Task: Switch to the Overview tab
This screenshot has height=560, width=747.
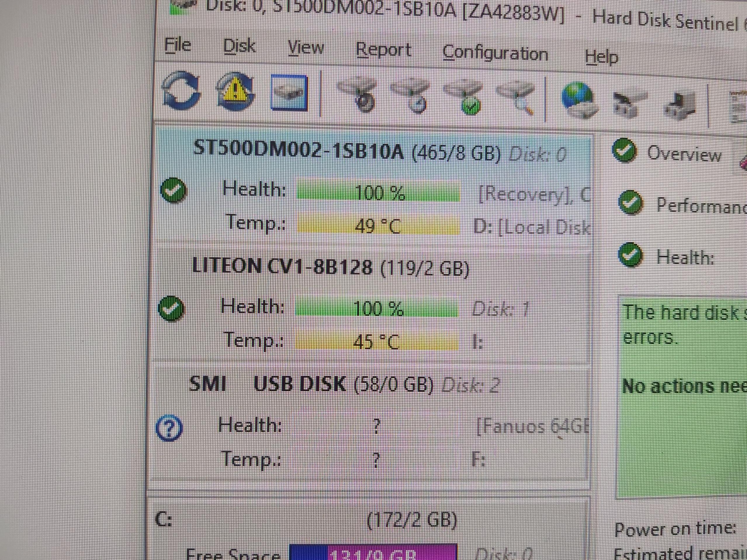Action: [684, 154]
